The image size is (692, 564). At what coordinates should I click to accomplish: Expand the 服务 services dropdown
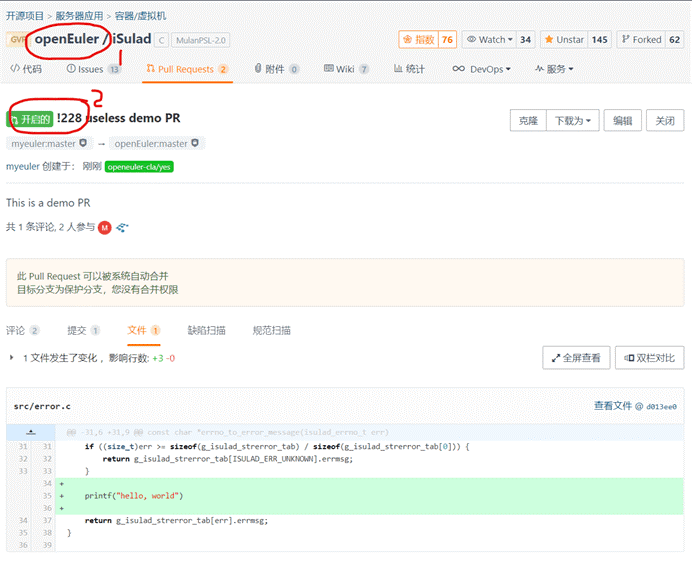tap(555, 69)
